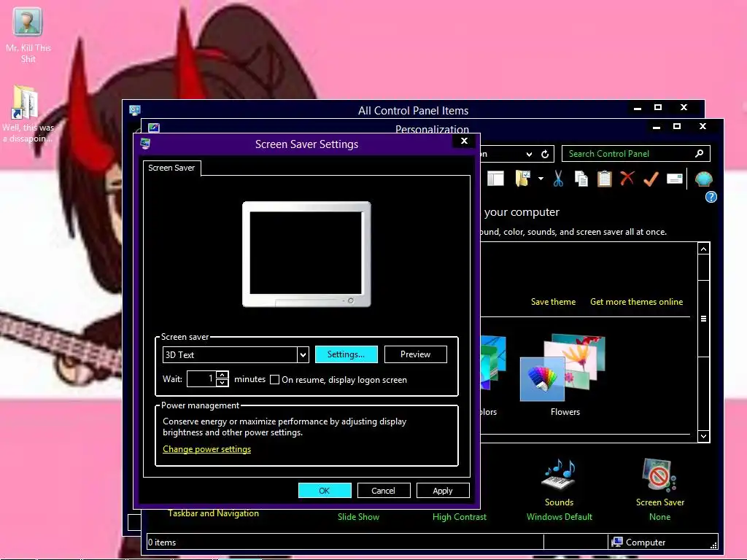Click the Personalization window title bar icon
Screen dimensions: 747x560
(x=154, y=128)
